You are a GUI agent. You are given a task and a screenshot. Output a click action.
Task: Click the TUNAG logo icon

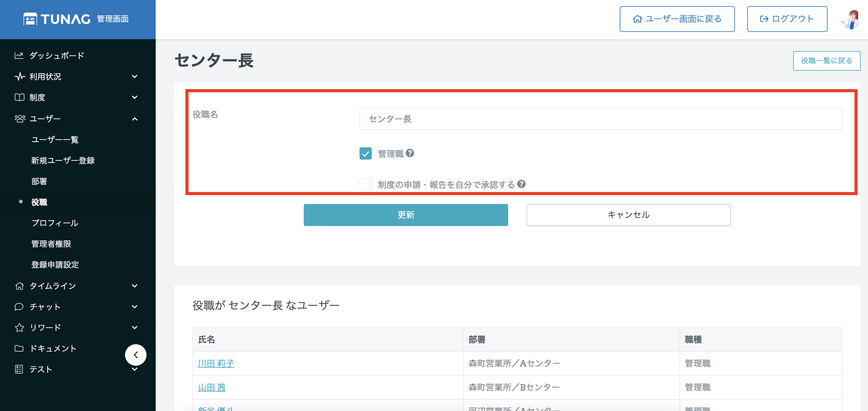pos(30,19)
